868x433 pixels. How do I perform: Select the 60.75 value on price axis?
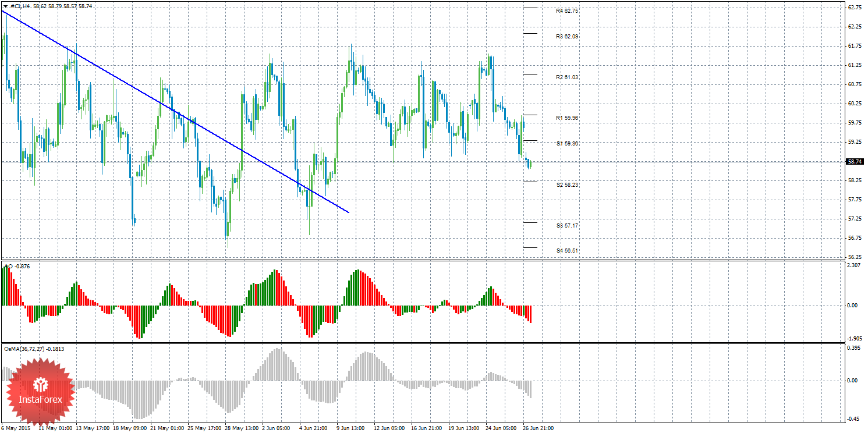[855, 84]
